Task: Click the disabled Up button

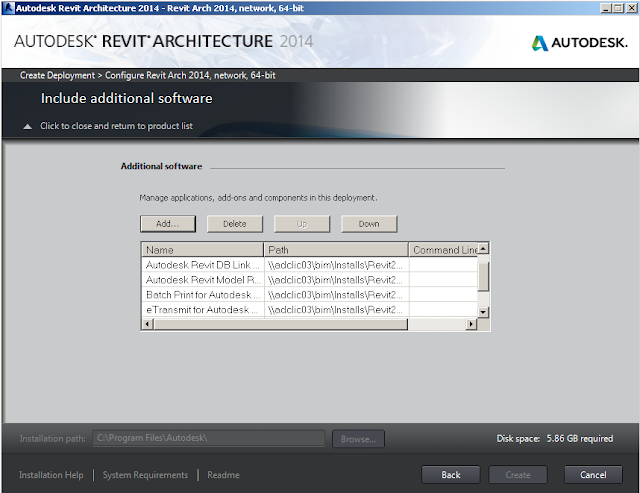Action: click(x=302, y=224)
